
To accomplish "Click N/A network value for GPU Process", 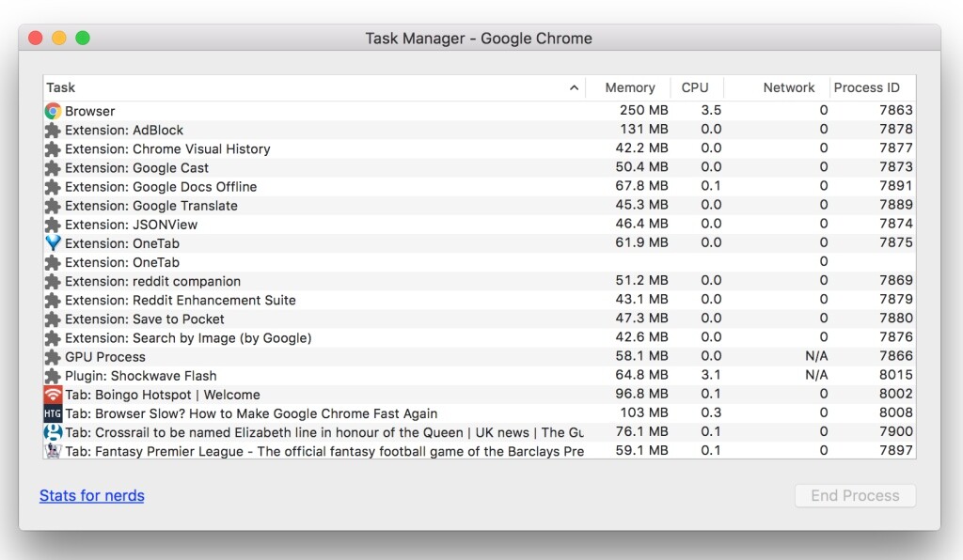I will point(816,356).
